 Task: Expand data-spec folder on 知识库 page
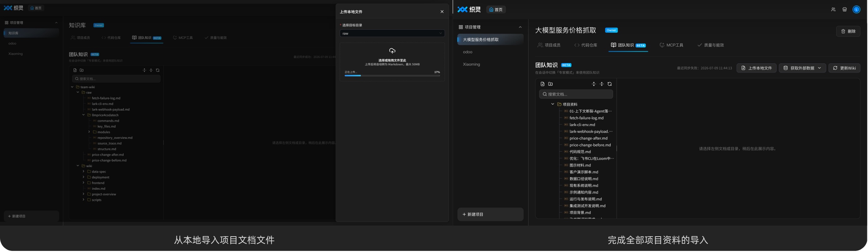coord(84,172)
